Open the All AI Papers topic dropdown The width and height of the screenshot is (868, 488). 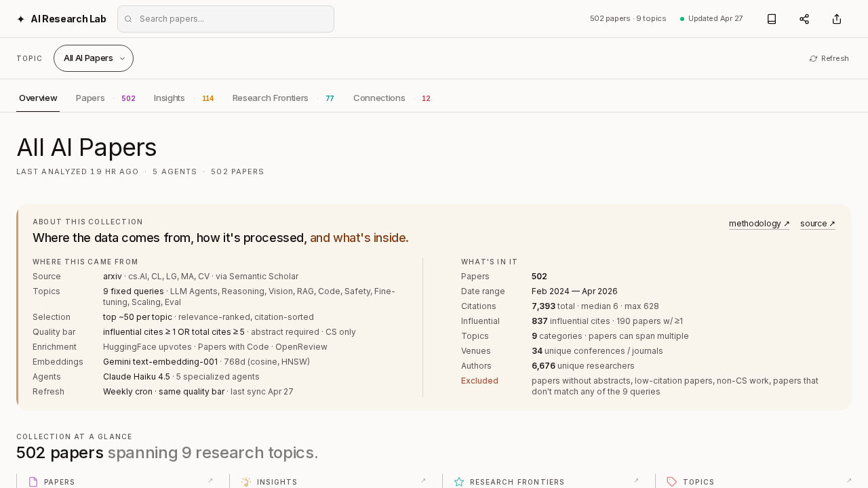point(93,58)
